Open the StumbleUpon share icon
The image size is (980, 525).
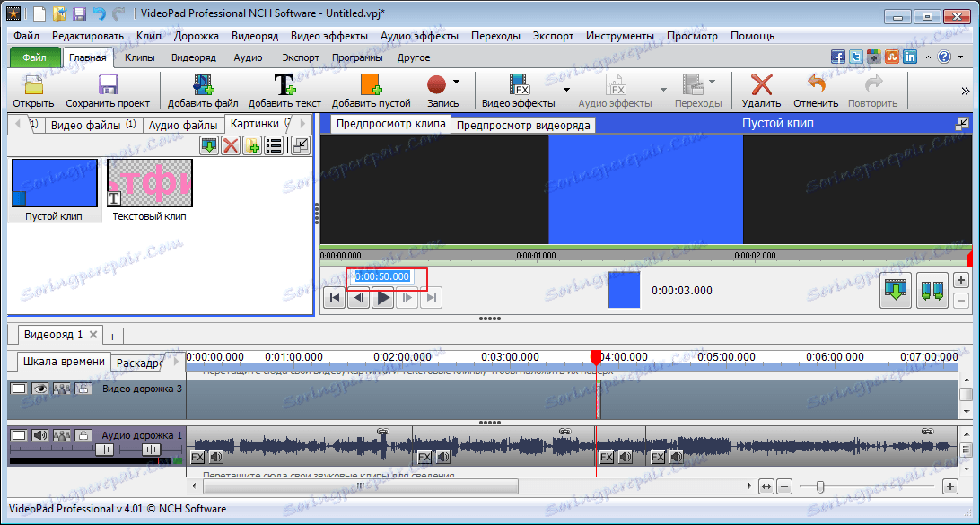(x=892, y=57)
